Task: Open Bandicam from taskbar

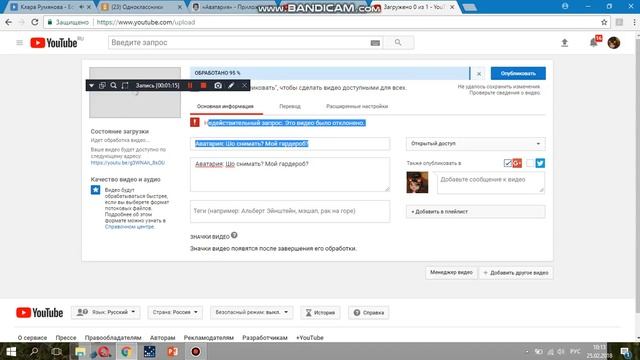Action: pos(196,351)
